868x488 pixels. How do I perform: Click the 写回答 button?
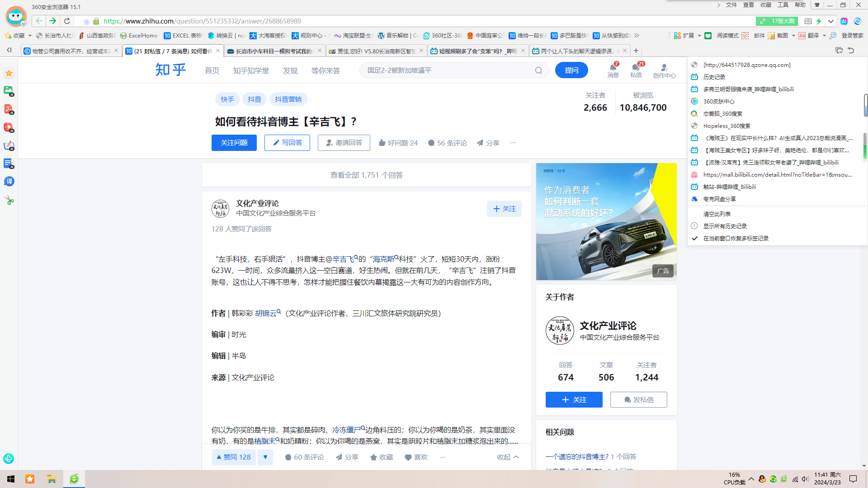click(287, 143)
